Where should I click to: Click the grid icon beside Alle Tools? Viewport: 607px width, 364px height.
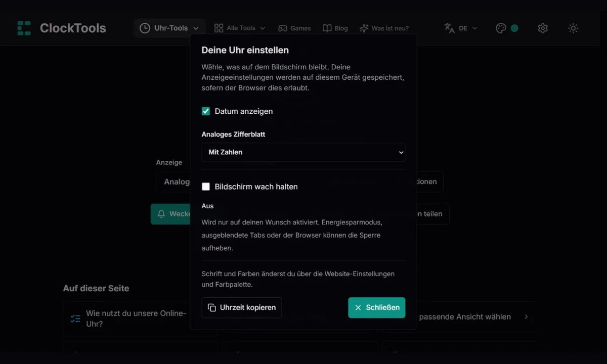click(x=219, y=28)
